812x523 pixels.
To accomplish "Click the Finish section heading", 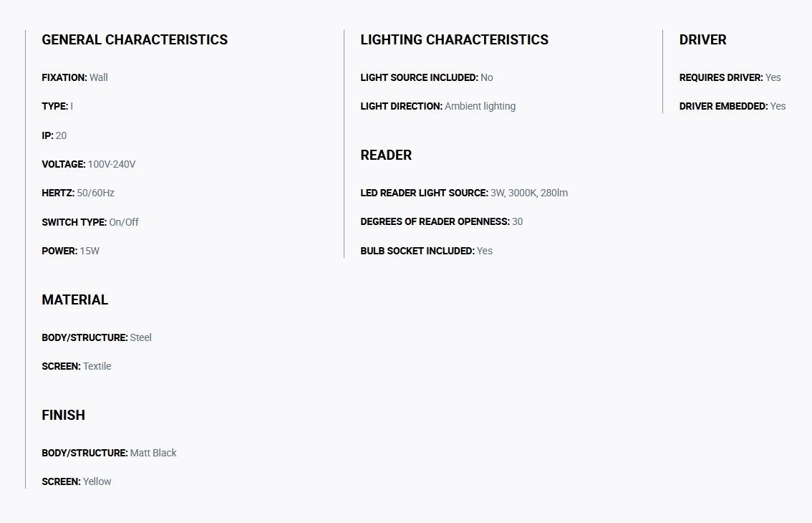I will coord(63,416).
